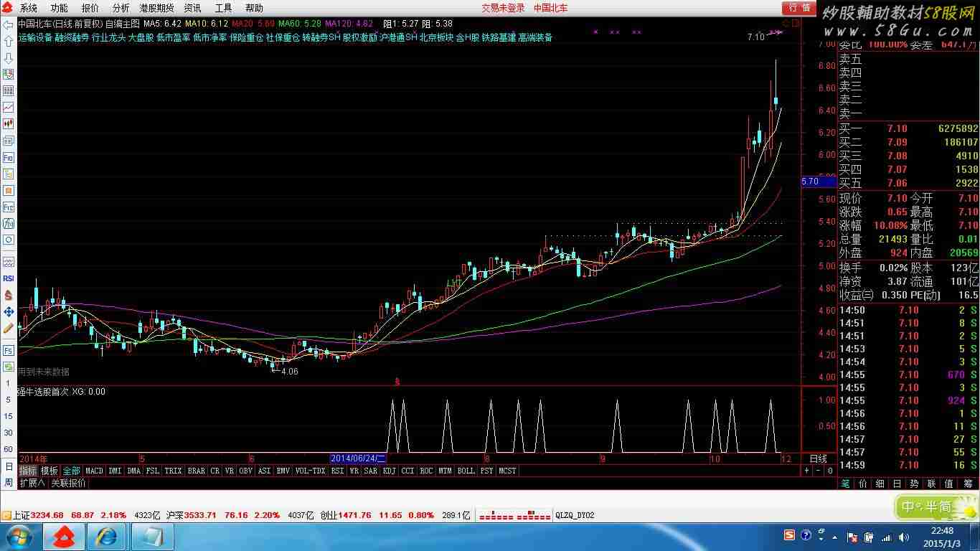This screenshot has width=980, height=551.
Task: Switch to the 价 price tab
Action: click(x=863, y=484)
